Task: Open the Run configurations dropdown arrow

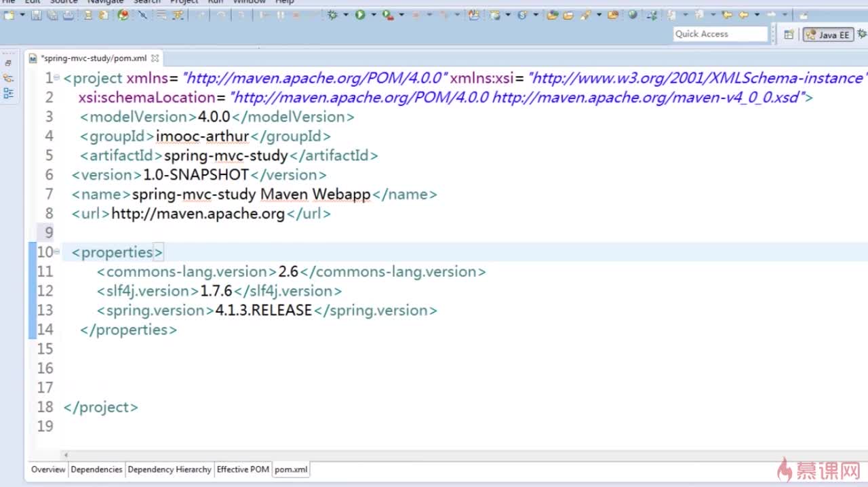Action: [x=374, y=14]
